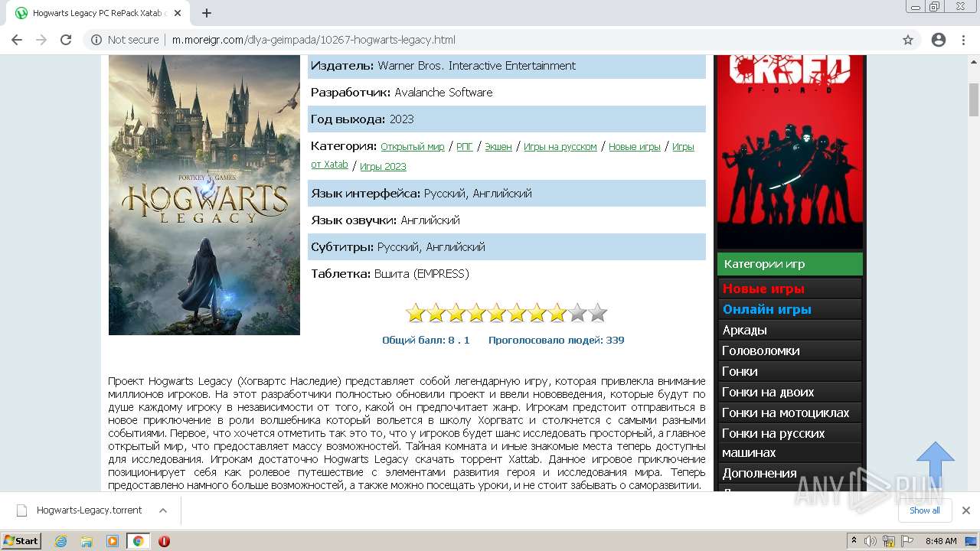Rate the game with the fifth star

click(x=497, y=313)
